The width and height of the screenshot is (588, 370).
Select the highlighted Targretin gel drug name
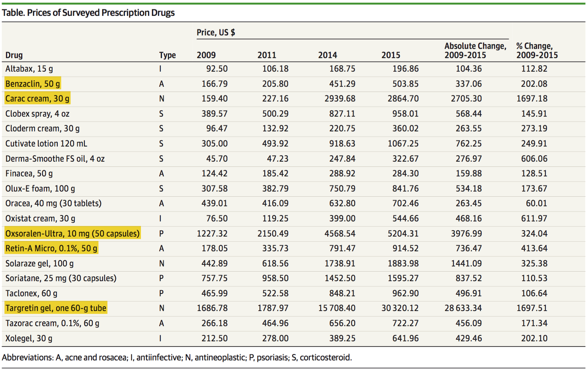coord(56,308)
